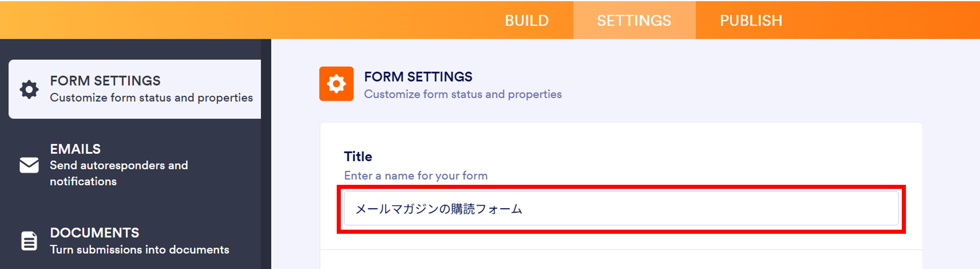Click the main heading's subtitle under FORM SETTINGS
Image resolution: width=980 pixels, height=269 pixels.
click(463, 94)
